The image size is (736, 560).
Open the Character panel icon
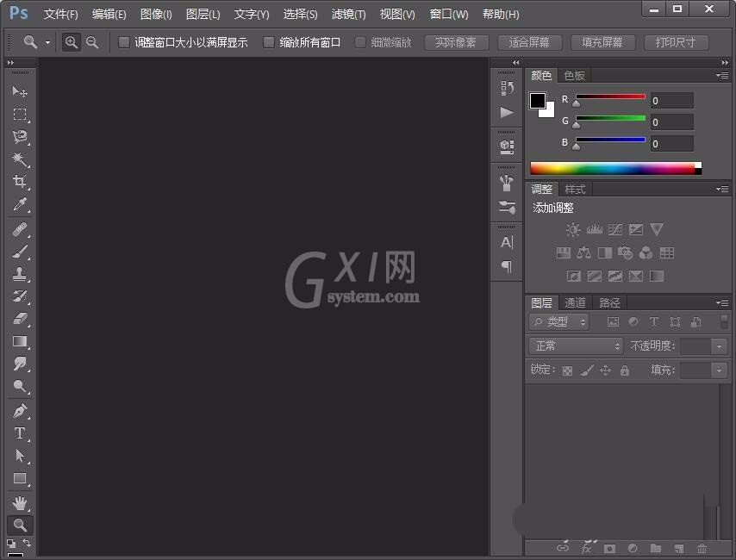tap(507, 242)
